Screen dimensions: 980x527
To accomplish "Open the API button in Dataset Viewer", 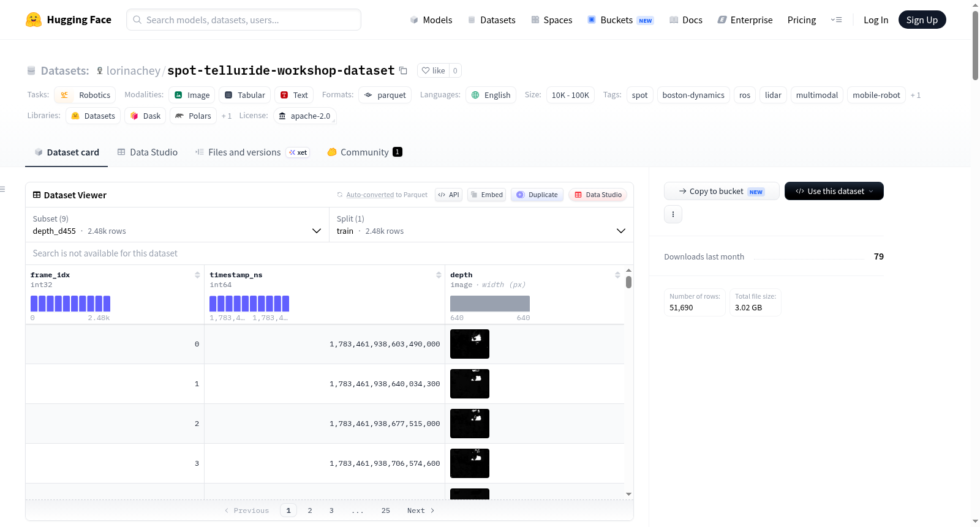I will (448, 195).
